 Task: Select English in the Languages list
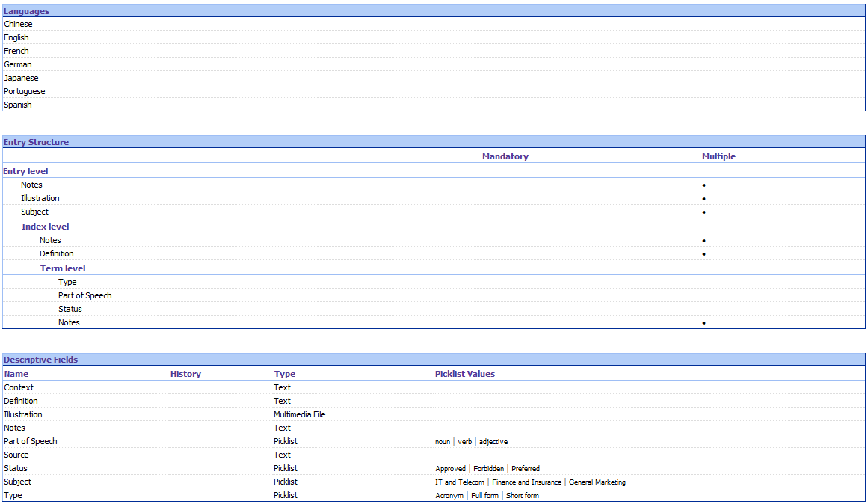click(16, 37)
